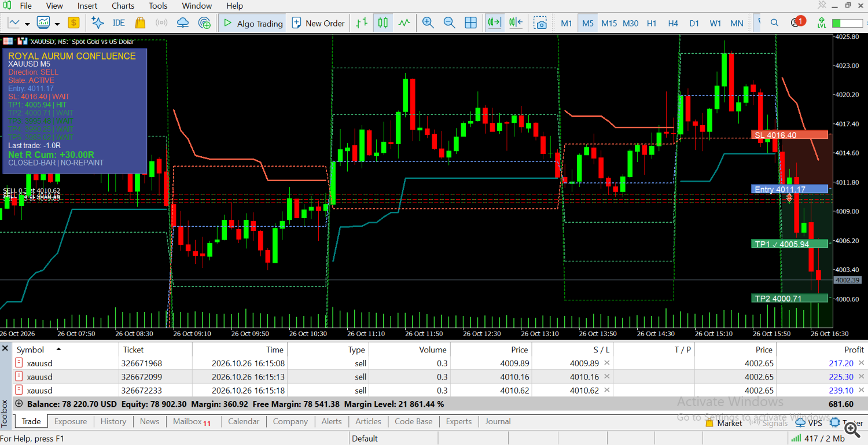Open account notifications icon with badge
The image size is (868, 445).
pyautogui.click(x=797, y=23)
